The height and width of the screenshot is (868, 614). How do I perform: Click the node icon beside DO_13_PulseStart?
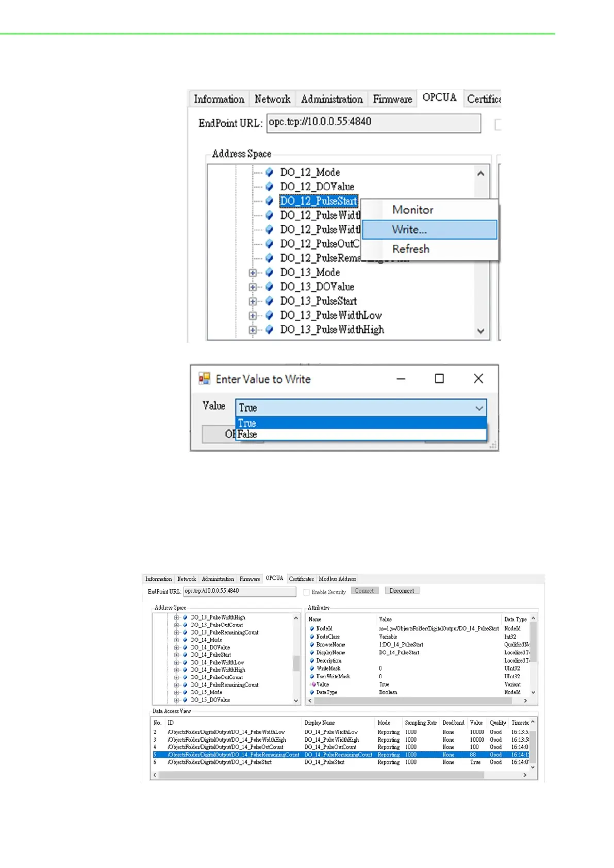point(269,301)
